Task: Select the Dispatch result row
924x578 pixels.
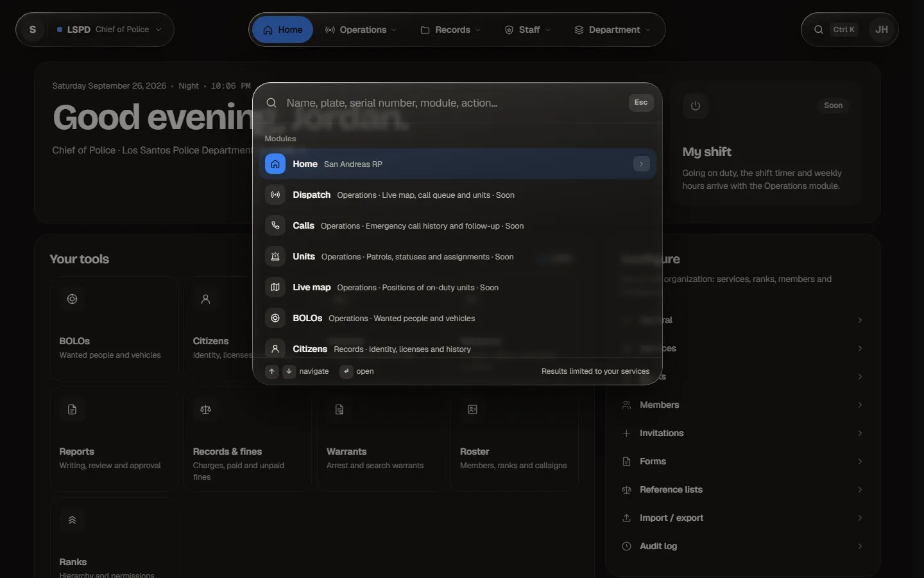Action: pos(458,195)
